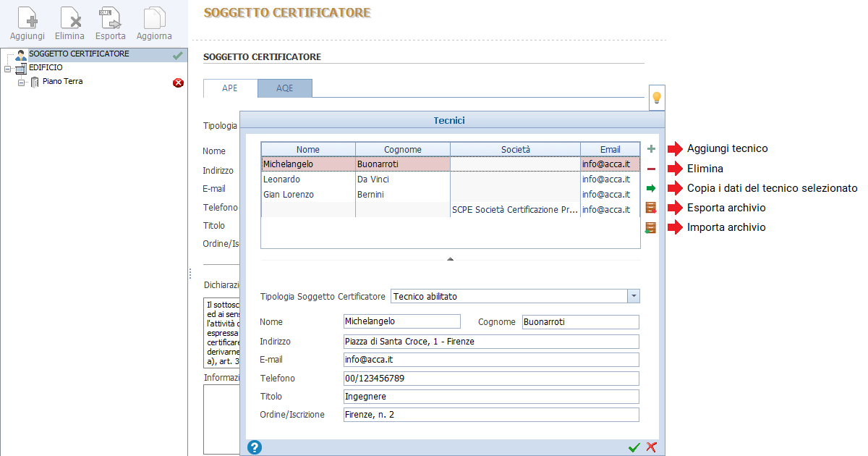Click the green plus Aggiungi tecnico icon
The width and height of the screenshot is (868, 456).
tap(651, 149)
